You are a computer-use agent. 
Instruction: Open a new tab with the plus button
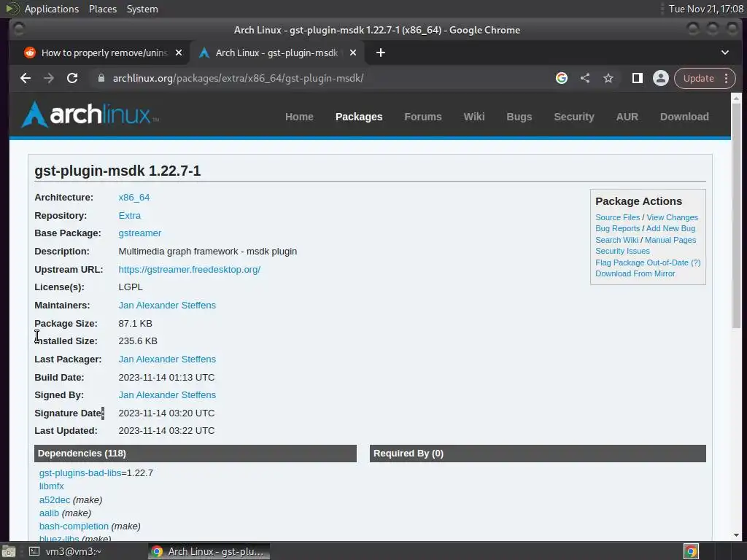coord(381,52)
